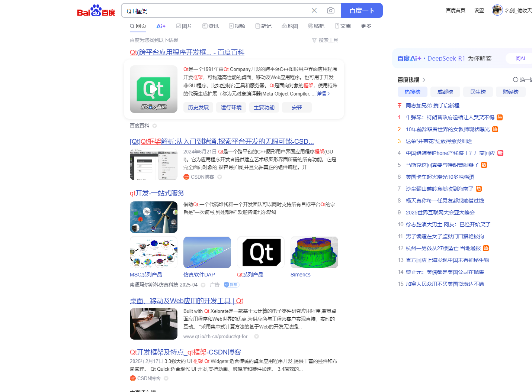The width and height of the screenshot is (532, 392).
Task: Click the laptop desk thumbnail
Action: pos(154,324)
